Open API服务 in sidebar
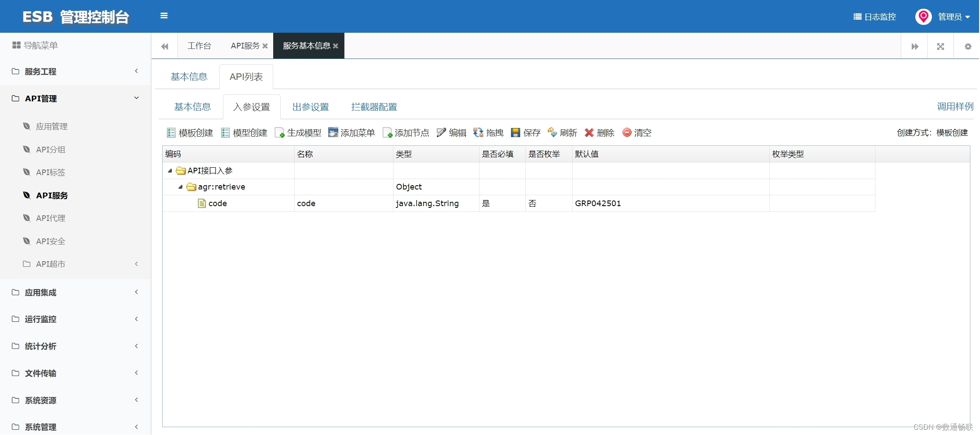The image size is (980, 435). pyautogui.click(x=52, y=195)
